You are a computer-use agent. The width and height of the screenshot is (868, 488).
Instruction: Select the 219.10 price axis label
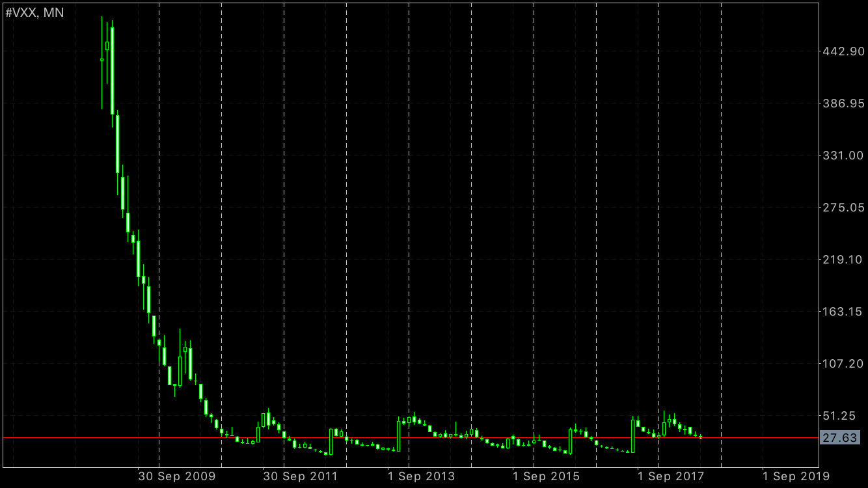[844, 260]
